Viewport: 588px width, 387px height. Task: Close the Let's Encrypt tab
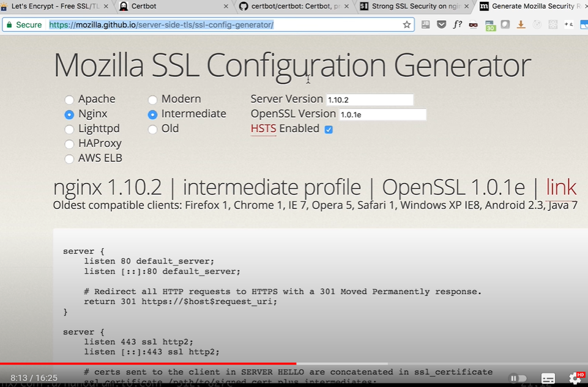(x=106, y=6)
